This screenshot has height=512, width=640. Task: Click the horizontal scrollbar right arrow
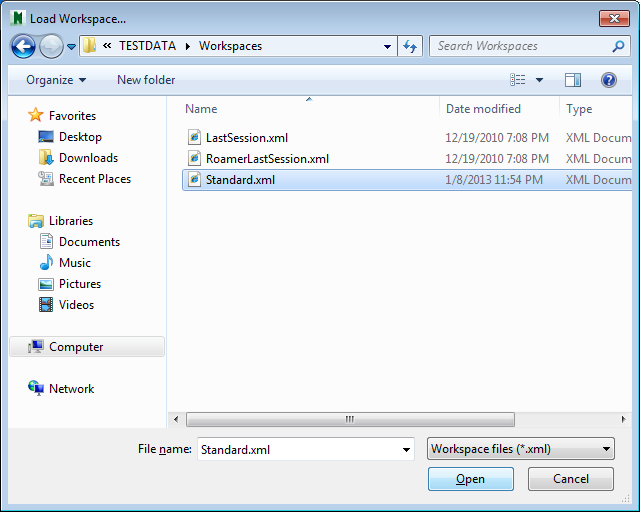pos(623,419)
